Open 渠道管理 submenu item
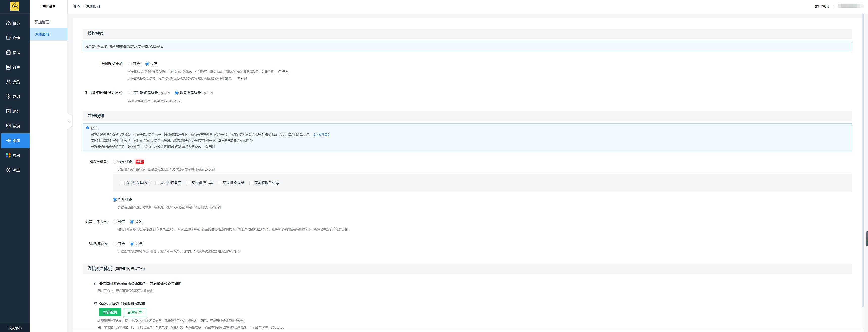Screen dimensions: 868x332 pos(42,22)
